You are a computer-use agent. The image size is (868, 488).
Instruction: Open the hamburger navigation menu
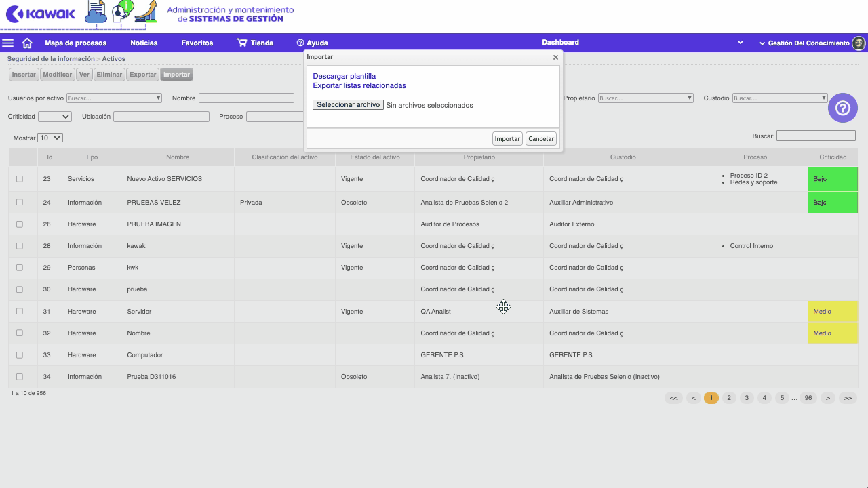click(7, 43)
